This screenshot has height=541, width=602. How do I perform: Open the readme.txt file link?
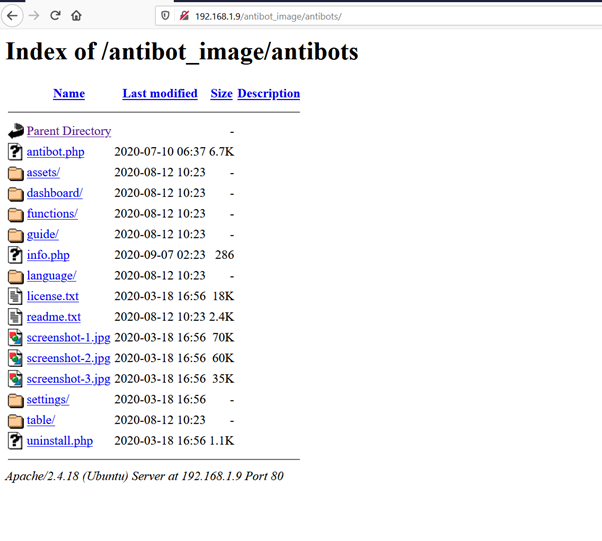point(53,317)
